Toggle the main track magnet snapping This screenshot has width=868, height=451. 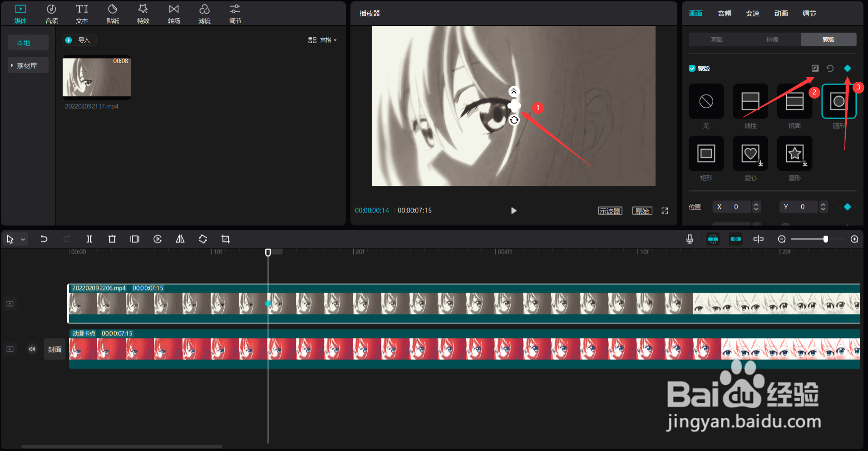(x=713, y=239)
